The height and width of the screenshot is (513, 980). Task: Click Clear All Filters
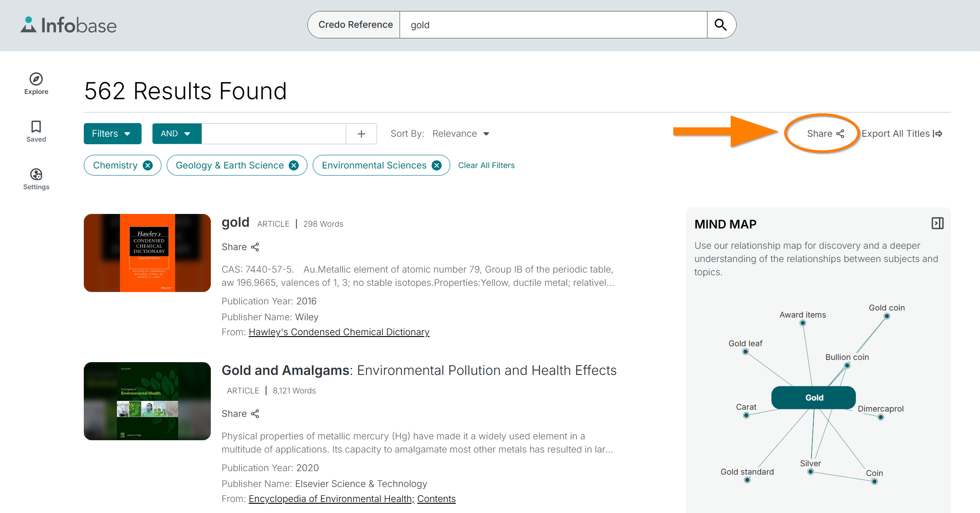click(x=486, y=165)
